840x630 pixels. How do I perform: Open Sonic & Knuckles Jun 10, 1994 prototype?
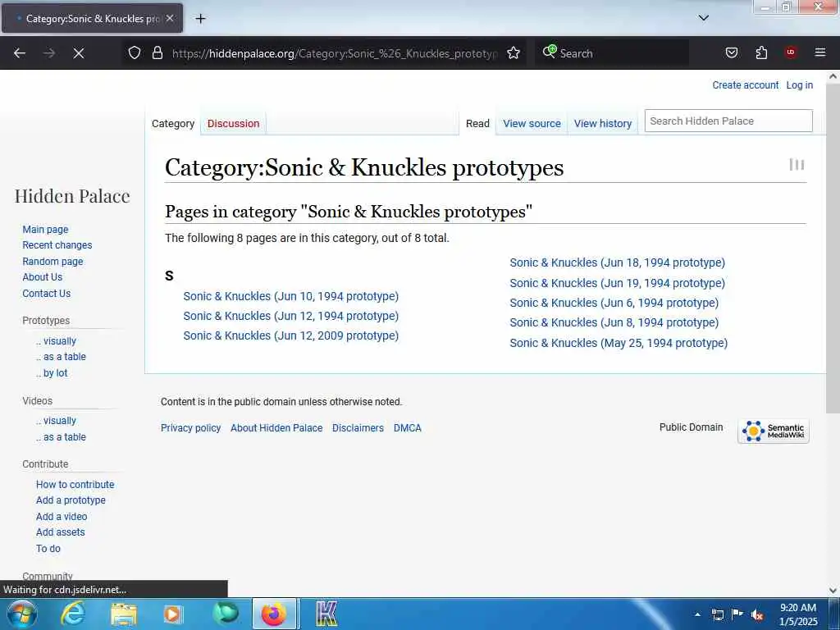[291, 296]
